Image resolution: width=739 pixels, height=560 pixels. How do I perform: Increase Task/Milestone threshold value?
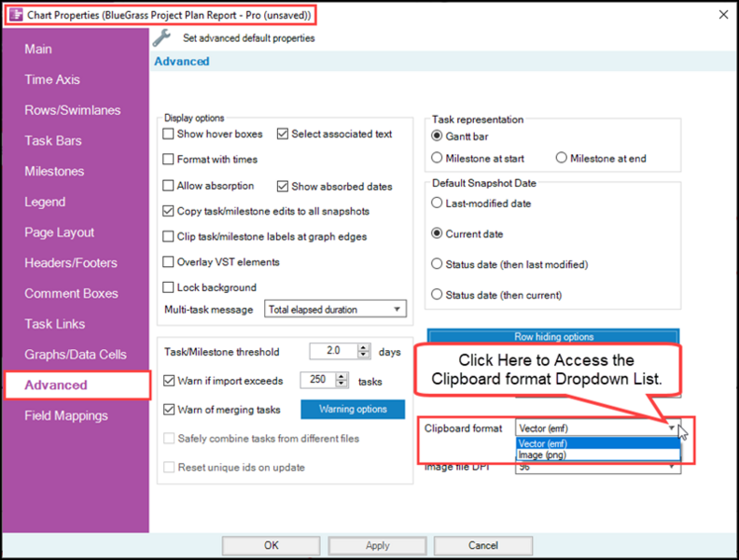363,348
